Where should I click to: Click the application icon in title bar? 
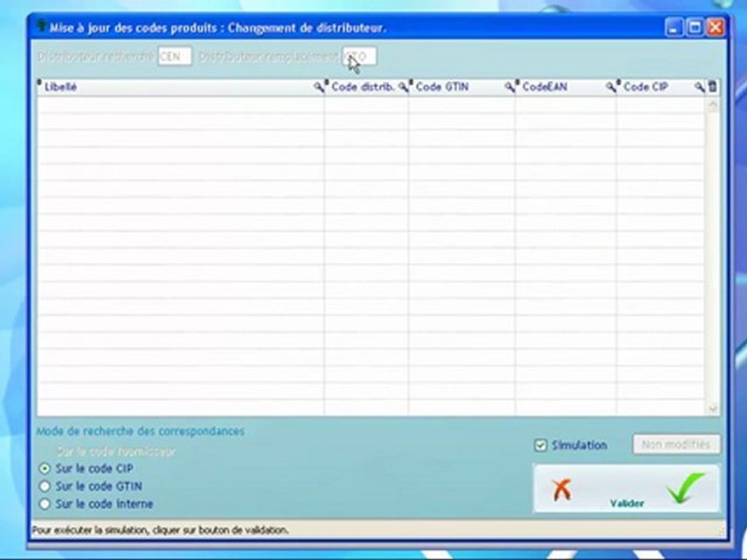42,26
